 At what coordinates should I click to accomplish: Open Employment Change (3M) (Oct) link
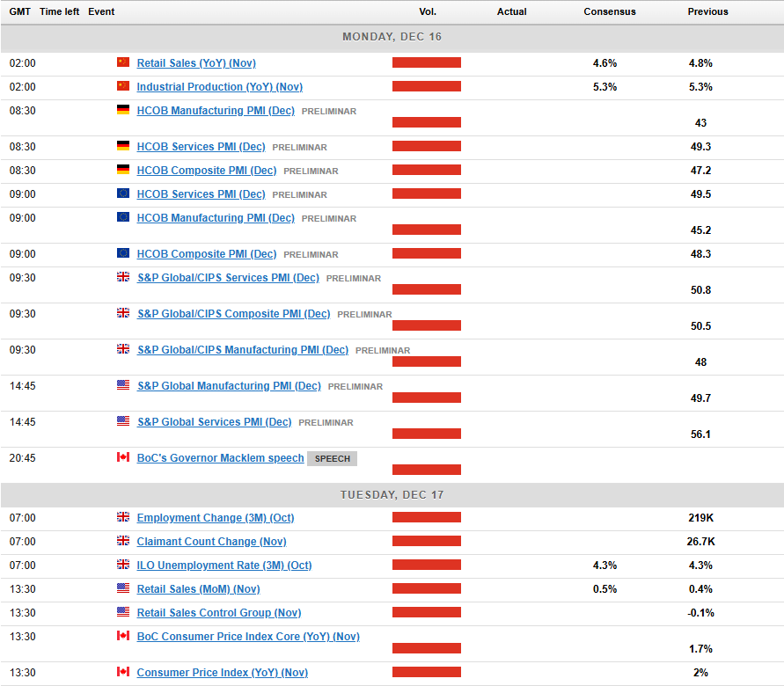coord(215,518)
